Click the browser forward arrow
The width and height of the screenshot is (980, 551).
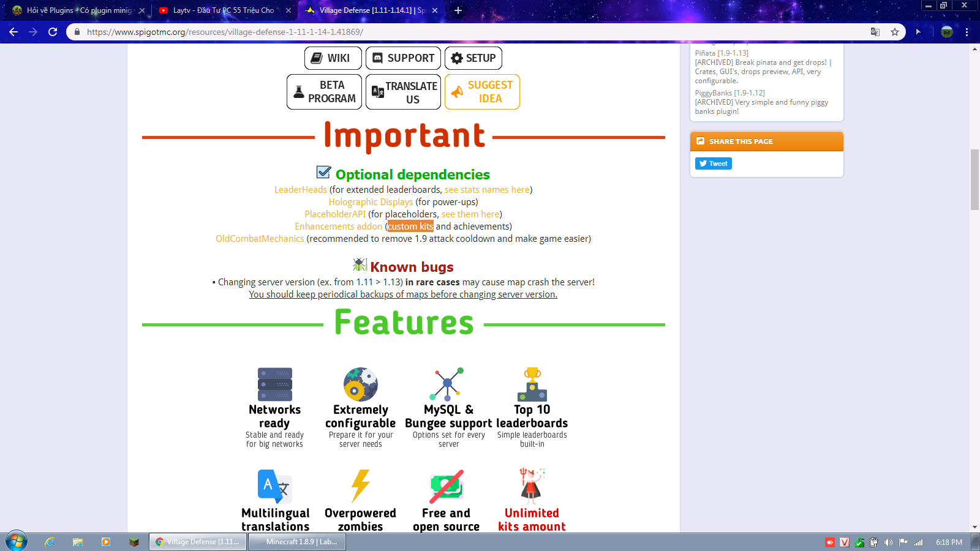[33, 32]
